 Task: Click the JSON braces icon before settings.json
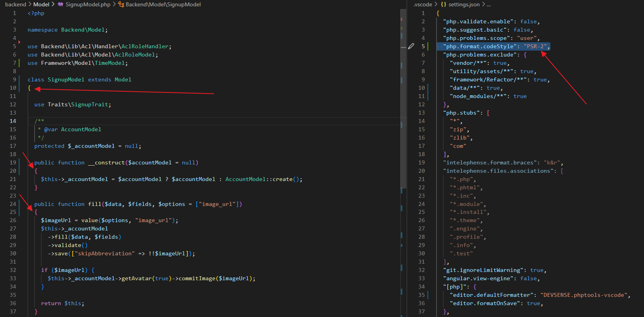tap(443, 4)
